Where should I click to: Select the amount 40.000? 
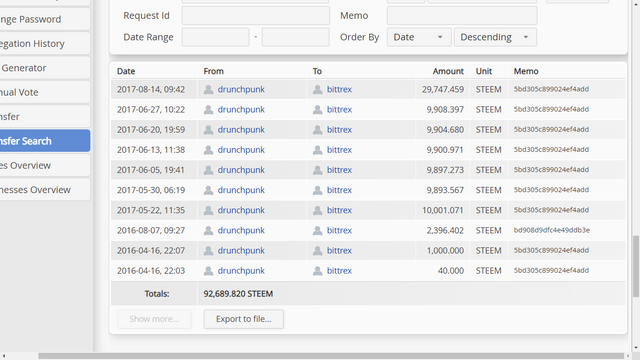pyautogui.click(x=451, y=271)
